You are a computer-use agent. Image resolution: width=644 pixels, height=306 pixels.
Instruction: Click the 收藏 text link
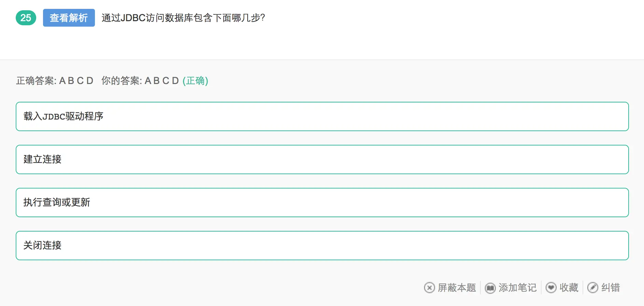[569, 288]
